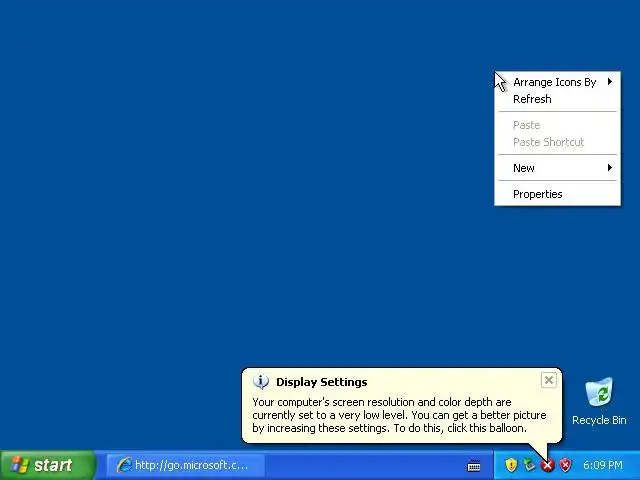Click the Display Settings balloon message text
Screen dimensions: 640x480
tap(399, 415)
